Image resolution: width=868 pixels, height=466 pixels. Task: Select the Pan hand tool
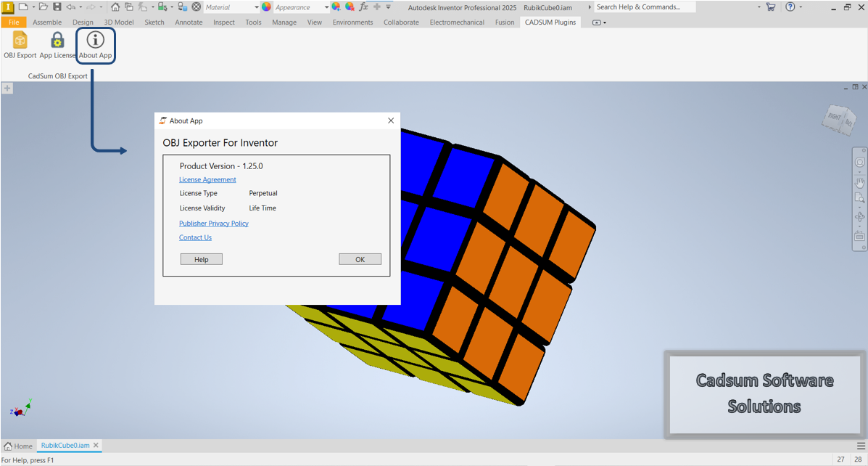[860, 181]
